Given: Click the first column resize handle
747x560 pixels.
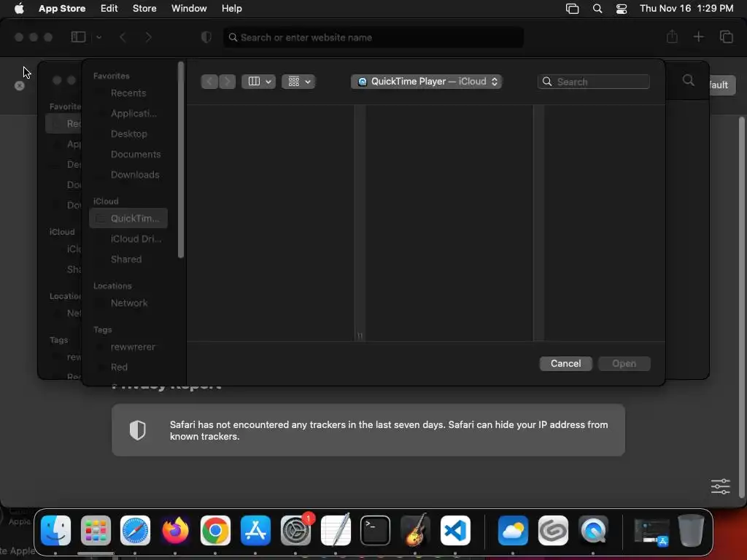Looking at the screenshot, I should coord(360,335).
